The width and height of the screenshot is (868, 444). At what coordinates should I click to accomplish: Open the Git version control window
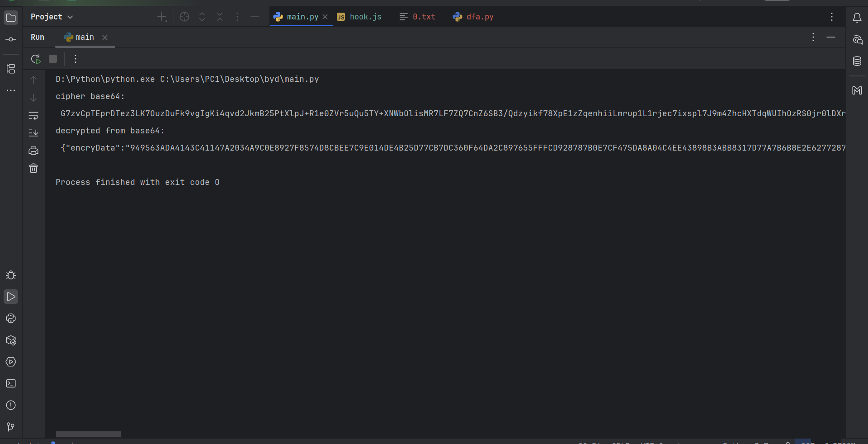(11, 427)
